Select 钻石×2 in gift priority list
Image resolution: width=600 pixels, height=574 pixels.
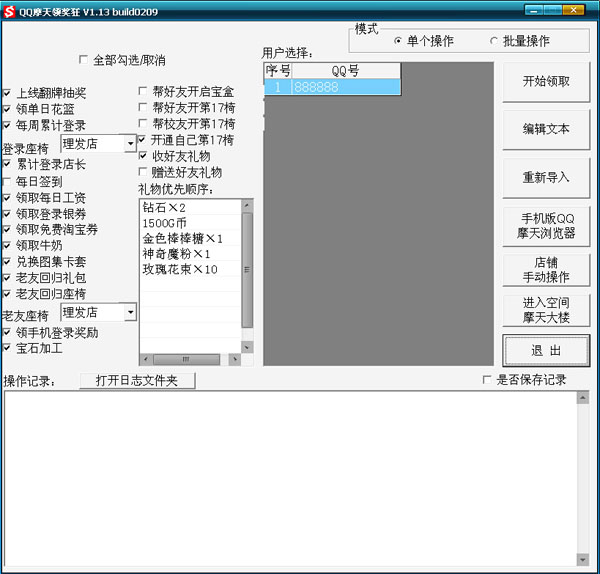point(191,207)
